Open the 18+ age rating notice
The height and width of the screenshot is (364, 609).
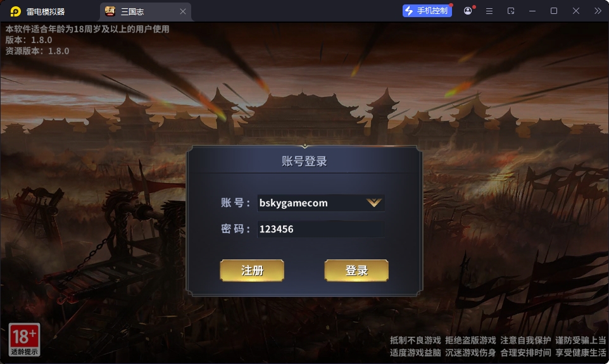point(25,339)
